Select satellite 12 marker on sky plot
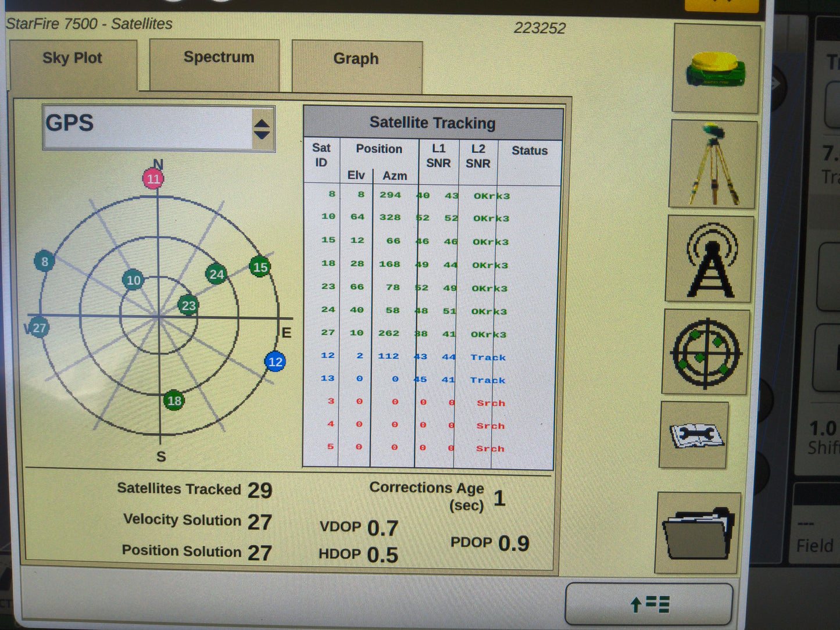The image size is (840, 630). [275, 362]
